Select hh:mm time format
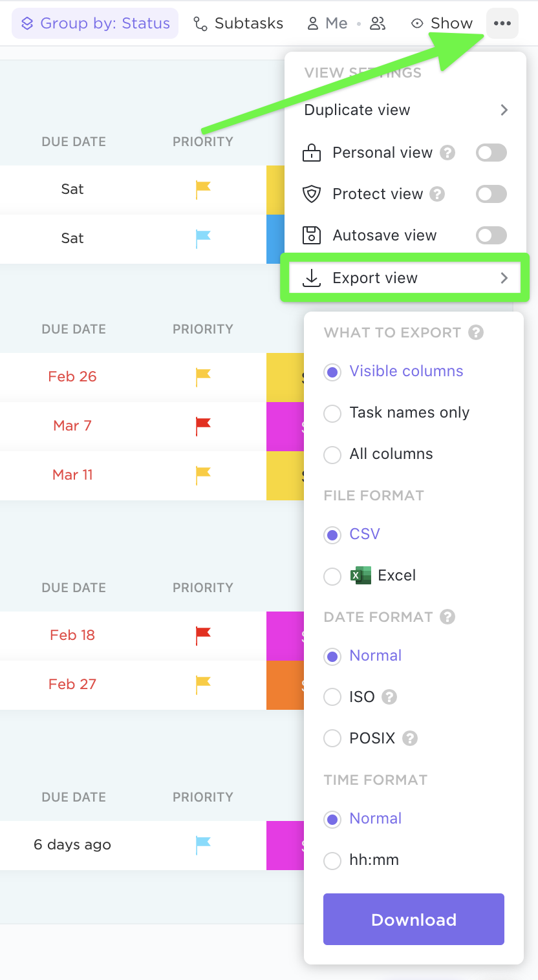This screenshot has width=538, height=980. [x=332, y=860]
